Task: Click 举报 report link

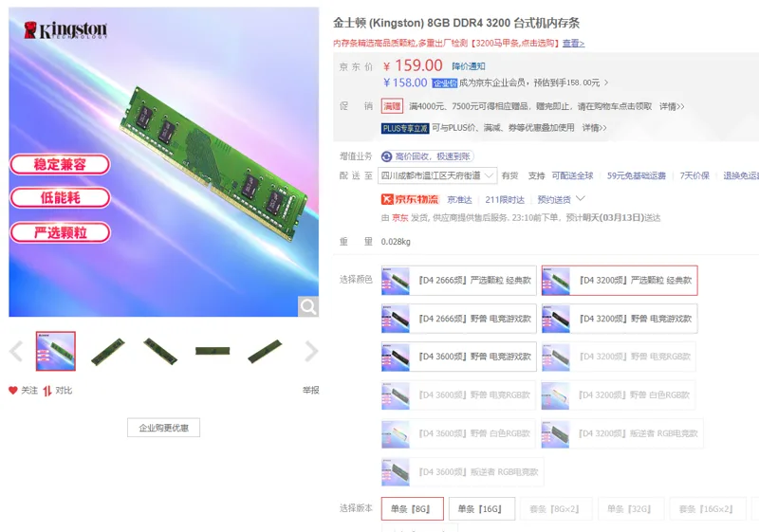Action: click(x=311, y=391)
